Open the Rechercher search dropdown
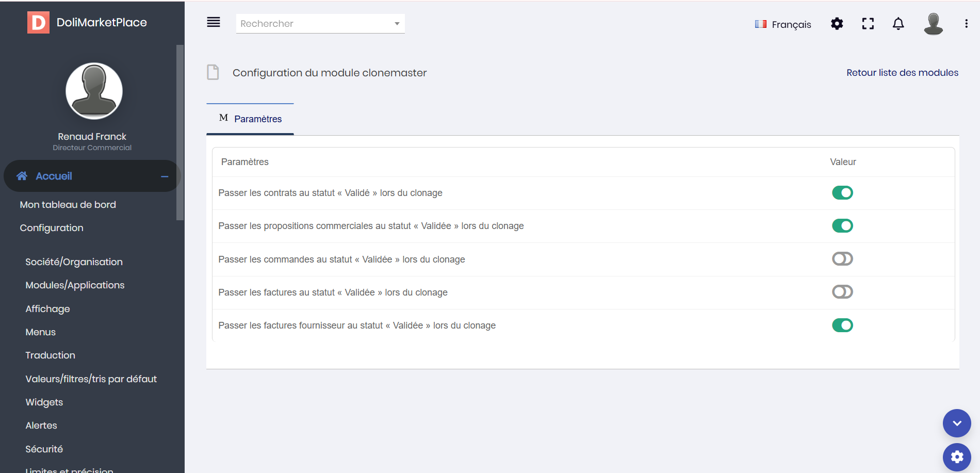The height and width of the screenshot is (473, 980). coord(320,24)
